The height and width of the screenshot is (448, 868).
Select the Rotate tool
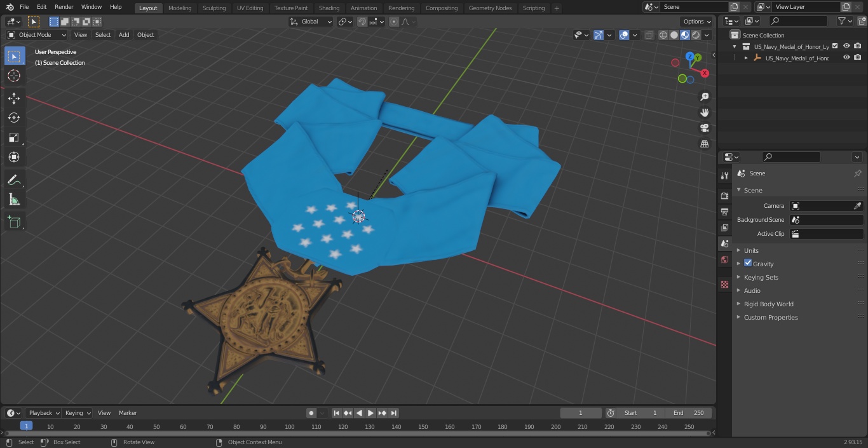14,118
